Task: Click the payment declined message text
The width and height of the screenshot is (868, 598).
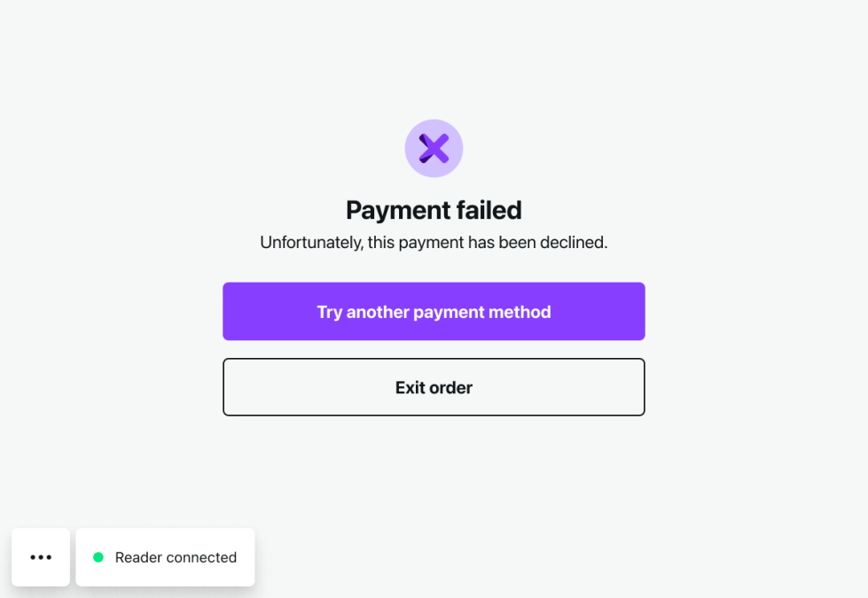Action: coord(434,243)
